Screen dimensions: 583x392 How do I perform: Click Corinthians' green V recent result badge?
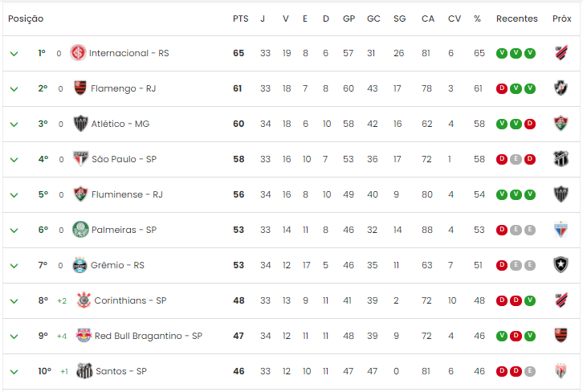(x=530, y=300)
